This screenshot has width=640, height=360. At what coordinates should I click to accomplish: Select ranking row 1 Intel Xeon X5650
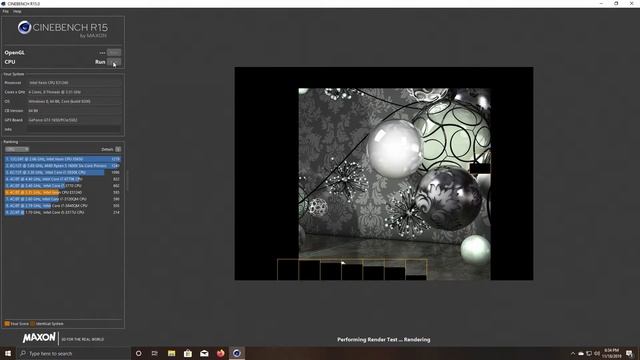(x=63, y=159)
